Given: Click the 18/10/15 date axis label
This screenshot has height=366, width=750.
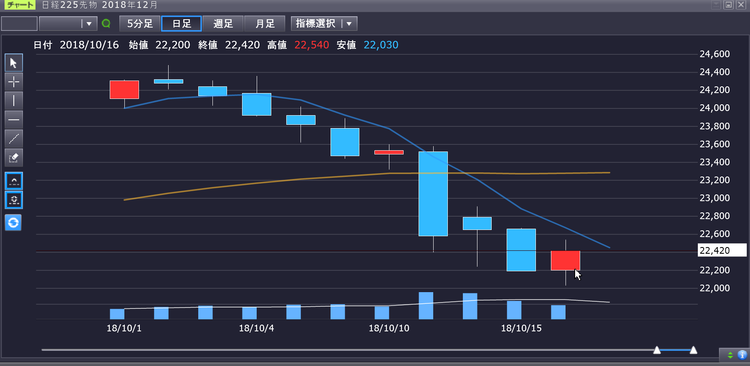Looking at the screenshot, I should point(521,328).
